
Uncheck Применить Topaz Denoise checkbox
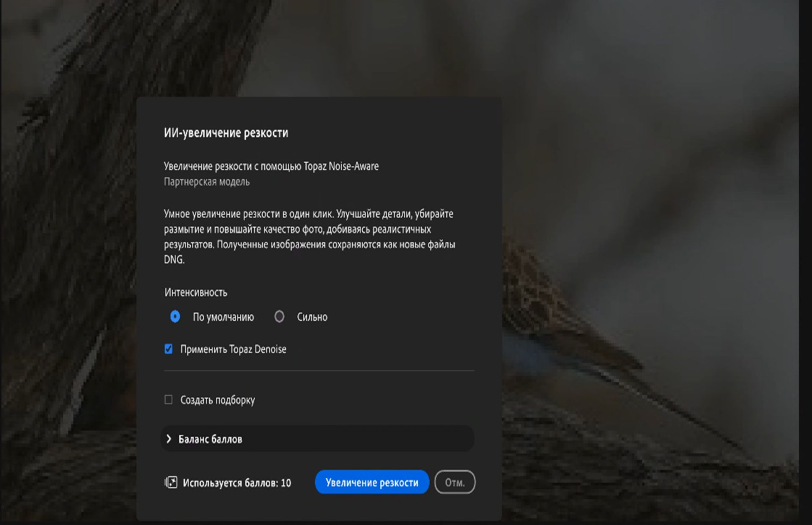tap(168, 349)
